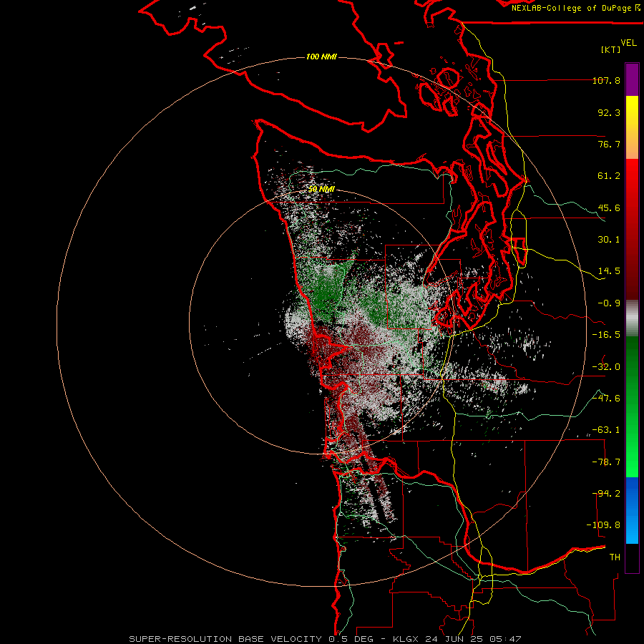Click the VEL legend title
This screenshot has height=644, width=644.
click(x=628, y=43)
